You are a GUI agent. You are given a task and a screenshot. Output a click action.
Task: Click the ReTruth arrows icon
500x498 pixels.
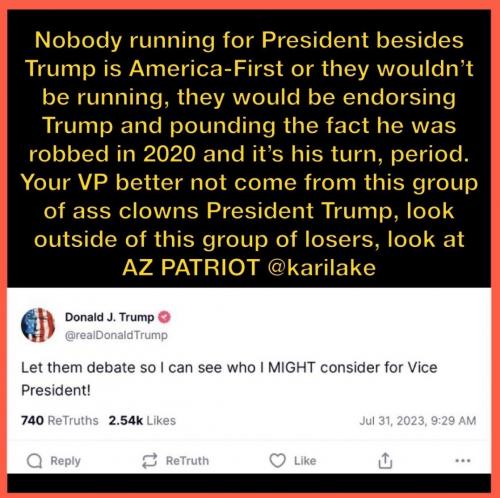click(x=149, y=461)
